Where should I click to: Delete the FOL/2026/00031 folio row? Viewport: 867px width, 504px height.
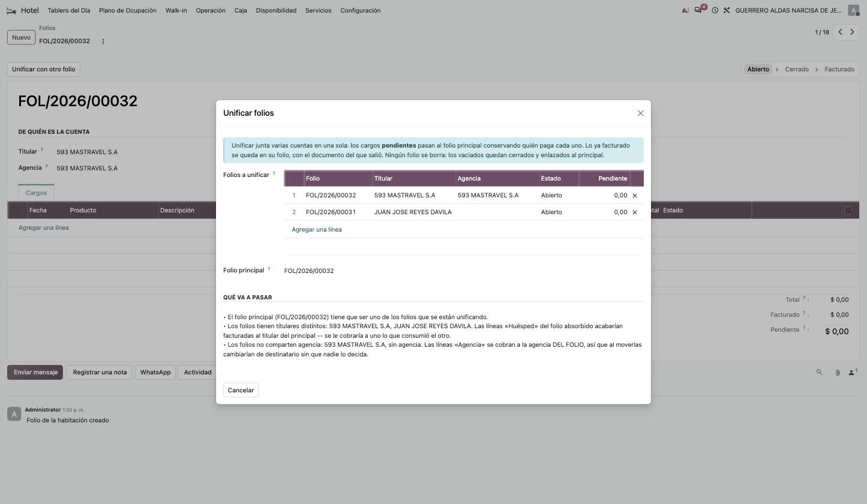point(635,212)
